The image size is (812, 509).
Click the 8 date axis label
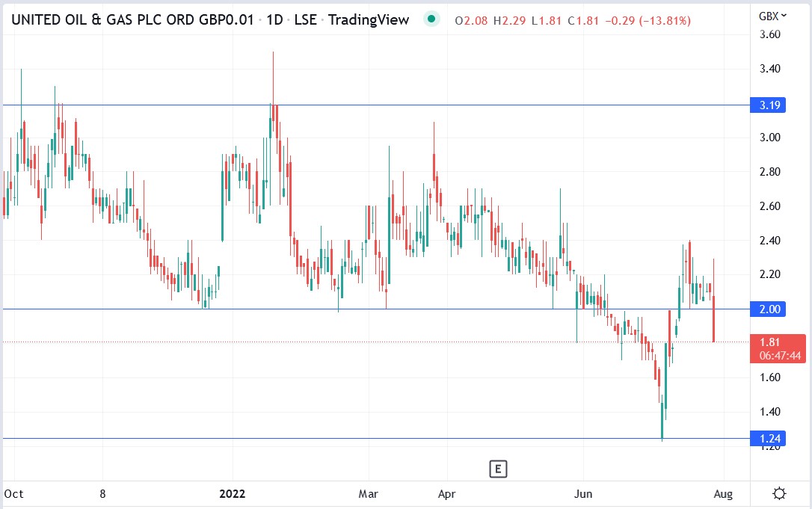coord(102,494)
